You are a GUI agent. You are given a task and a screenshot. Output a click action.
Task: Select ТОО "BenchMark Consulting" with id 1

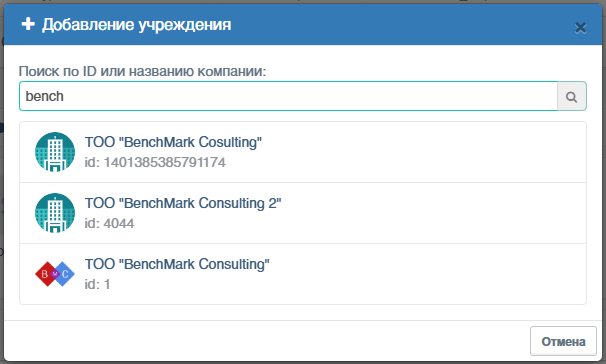tap(303, 274)
